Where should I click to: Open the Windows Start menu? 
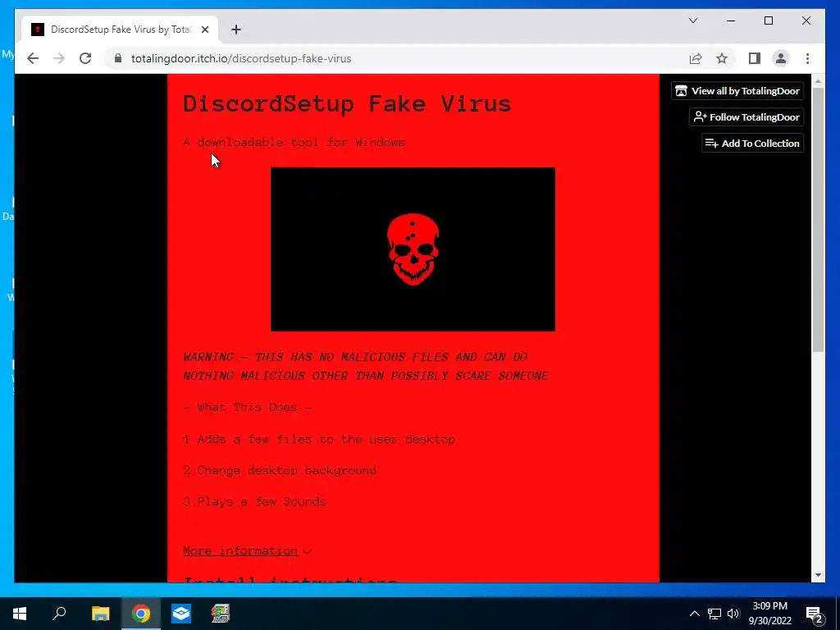[20, 614]
